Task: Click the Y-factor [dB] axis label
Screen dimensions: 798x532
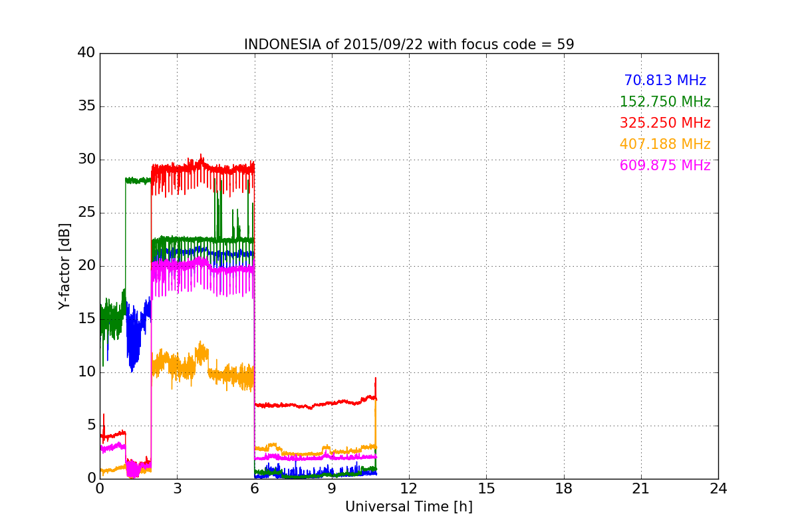Action: [65, 266]
